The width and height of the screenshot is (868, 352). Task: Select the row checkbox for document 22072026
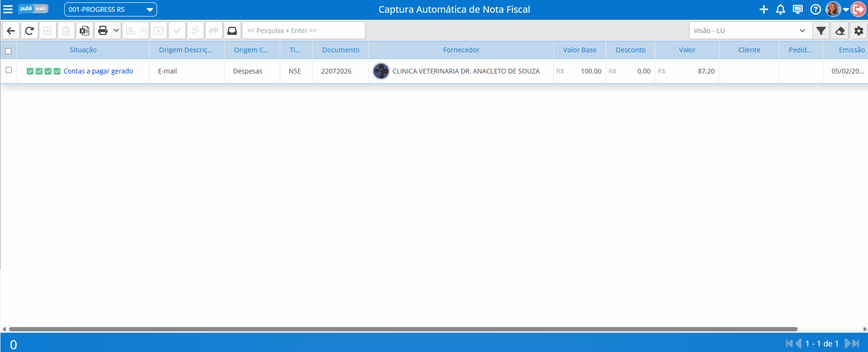[8, 70]
